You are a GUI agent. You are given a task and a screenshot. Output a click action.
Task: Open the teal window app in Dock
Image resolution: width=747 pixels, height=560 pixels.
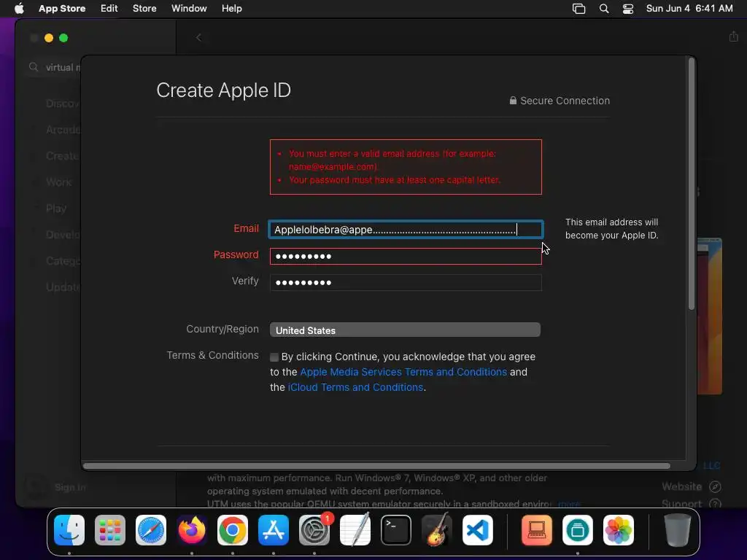tap(578, 530)
